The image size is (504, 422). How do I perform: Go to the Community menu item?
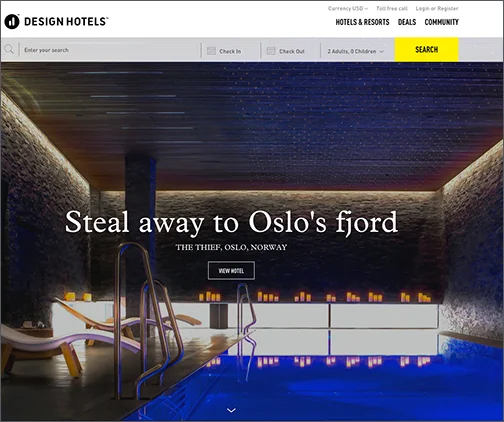pos(442,22)
